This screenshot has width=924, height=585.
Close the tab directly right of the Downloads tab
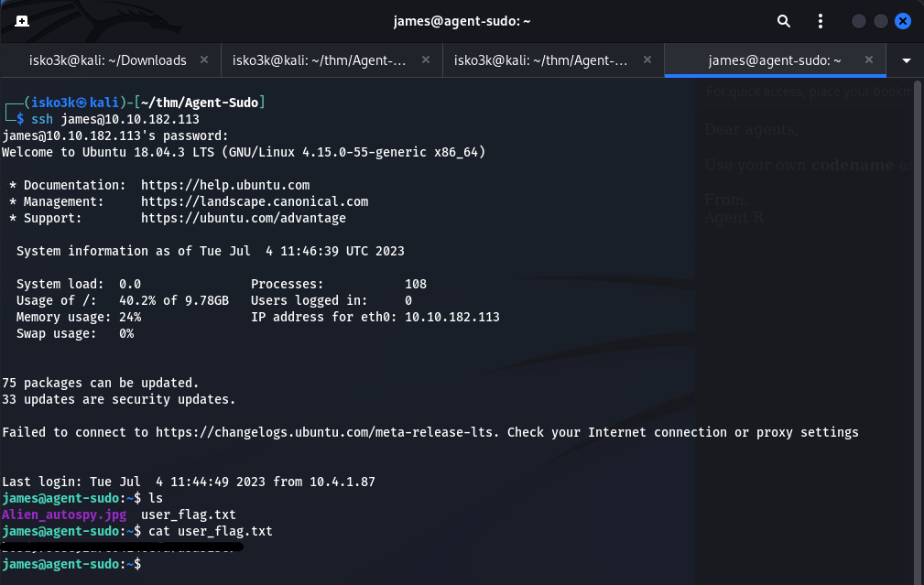(426, 60)
